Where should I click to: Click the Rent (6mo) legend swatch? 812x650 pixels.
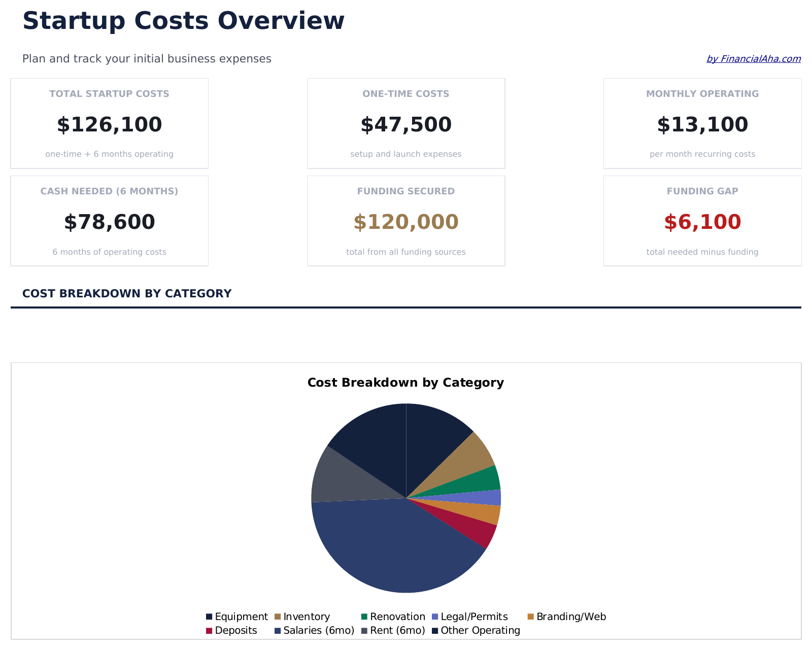coord(364,631)
